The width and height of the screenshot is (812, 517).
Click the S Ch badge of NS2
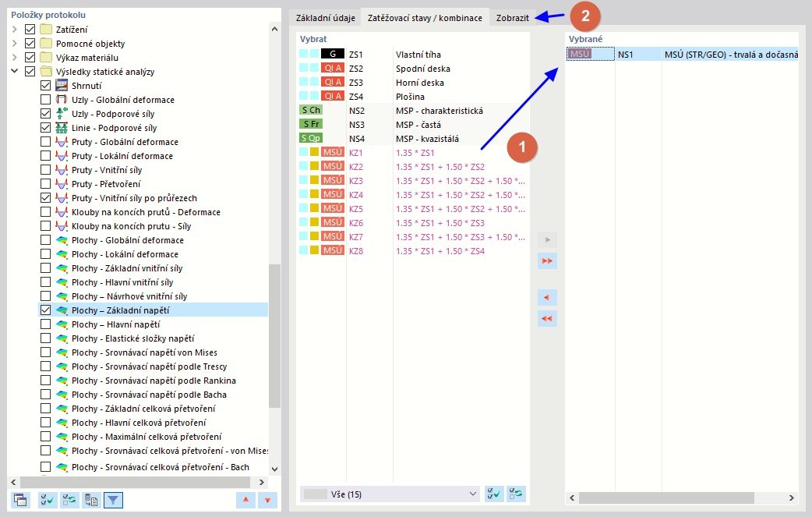[311, 110]
